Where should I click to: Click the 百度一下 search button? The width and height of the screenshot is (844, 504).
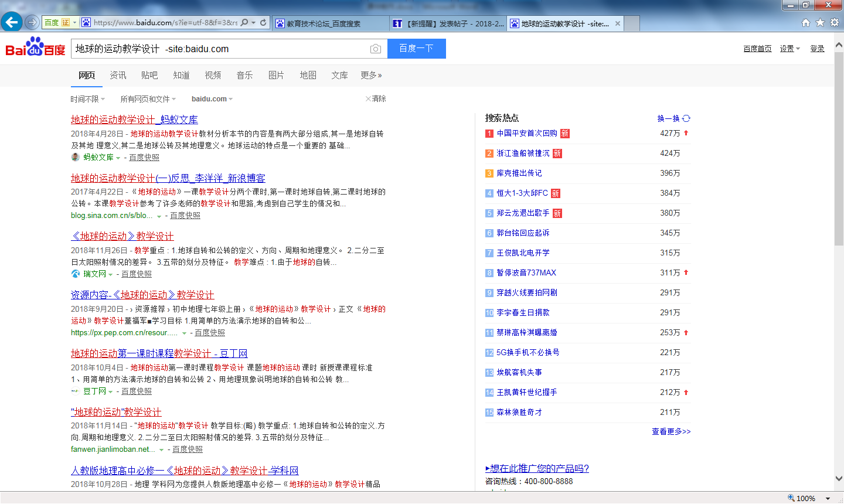click(417, 49)
